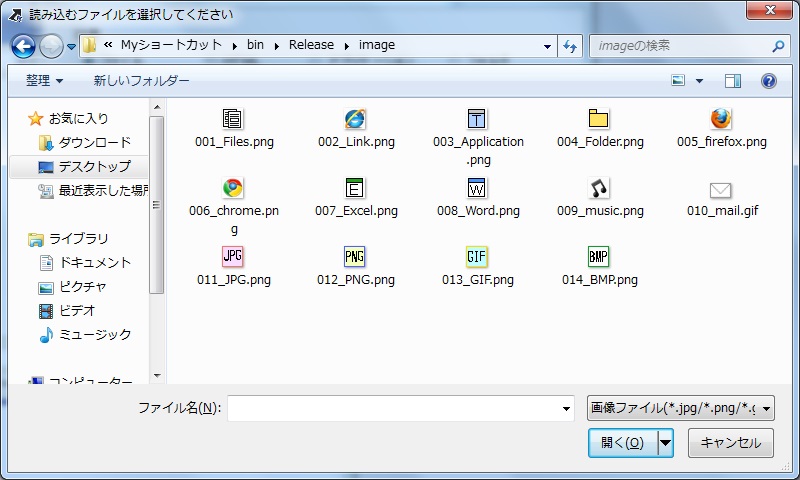
Task: Click the forward navigation arrow
Action: (x=51, y=46)
